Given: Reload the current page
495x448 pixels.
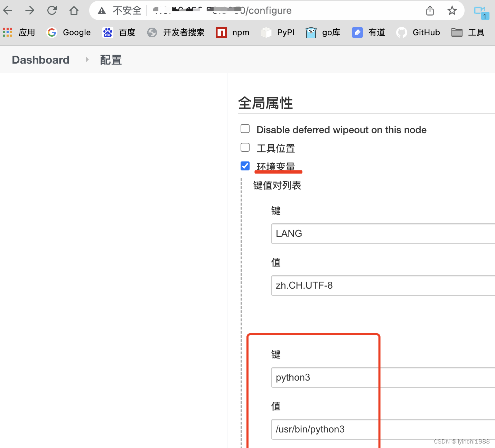Looking at the screenshot, I should coord(52,11).
